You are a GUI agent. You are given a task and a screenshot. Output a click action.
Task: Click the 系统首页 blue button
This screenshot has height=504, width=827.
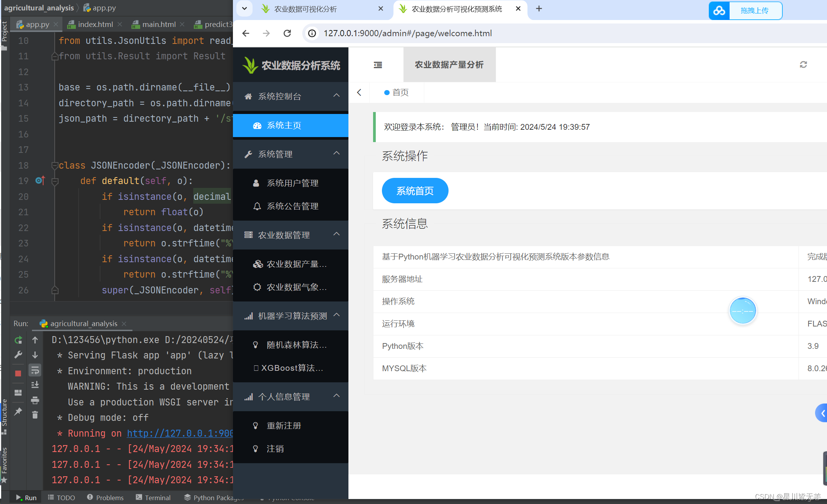415,191
